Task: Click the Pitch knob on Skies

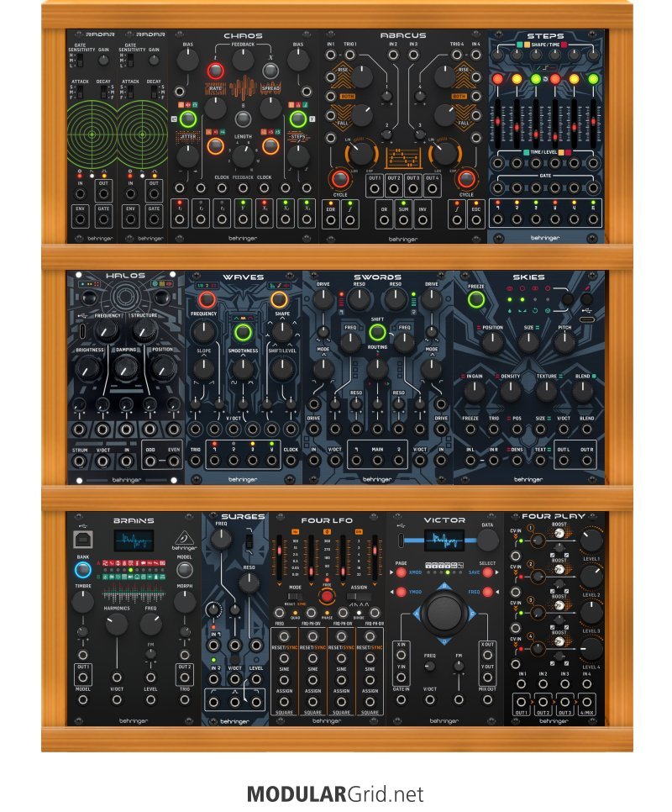Action: 564,343
